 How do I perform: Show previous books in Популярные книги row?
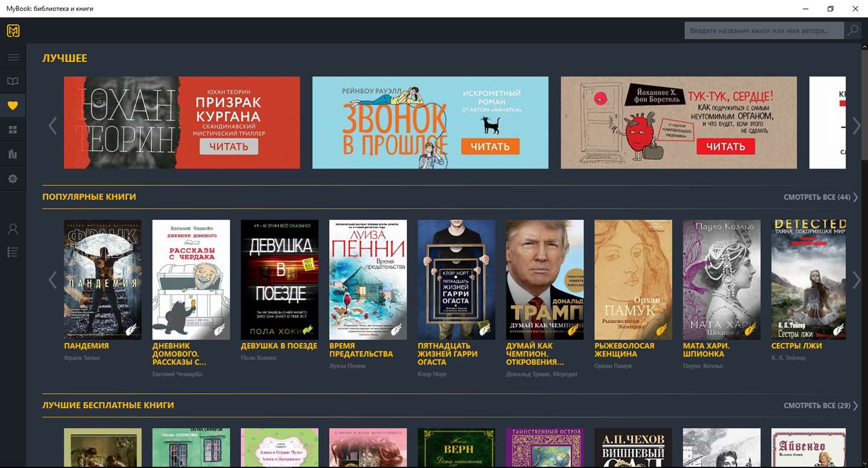point(52,280)
